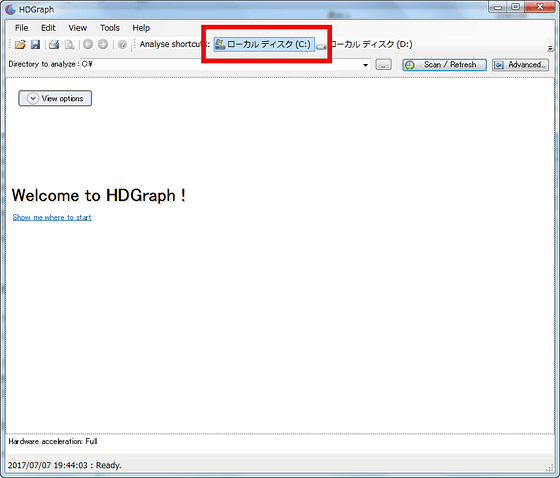Analyse the ローカル ディスク (D:) shortcut

[365, 44]
